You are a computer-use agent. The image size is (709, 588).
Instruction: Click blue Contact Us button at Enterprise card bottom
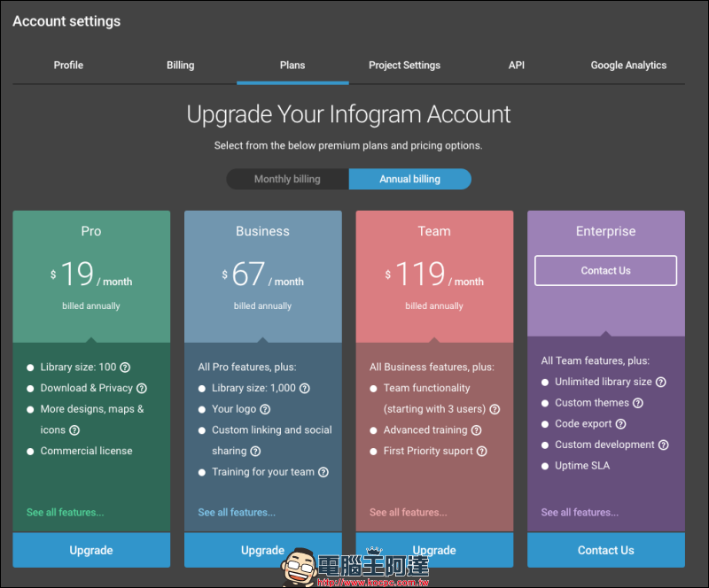[606, 550]
